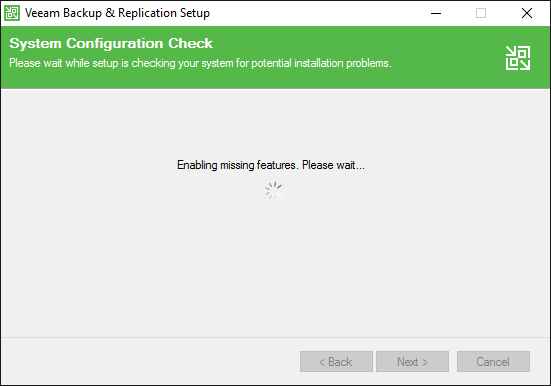Click the Cancel button
This screenshot has width=551, height=386.
pos(493,361)
